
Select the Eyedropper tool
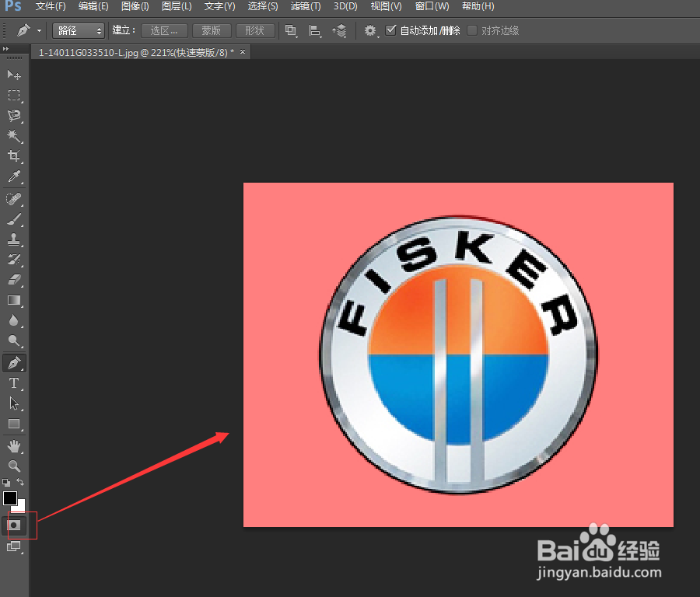tap(14, 176)
